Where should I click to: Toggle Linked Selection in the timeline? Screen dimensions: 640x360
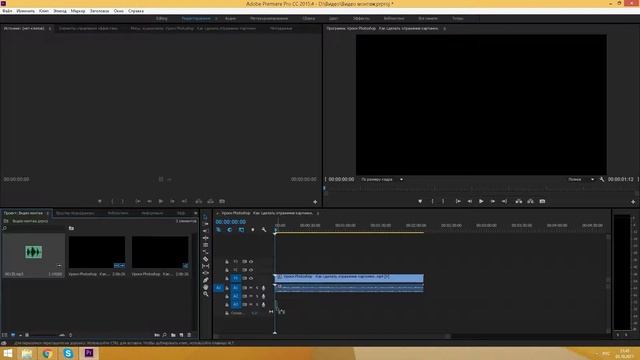tap(241, 230)
